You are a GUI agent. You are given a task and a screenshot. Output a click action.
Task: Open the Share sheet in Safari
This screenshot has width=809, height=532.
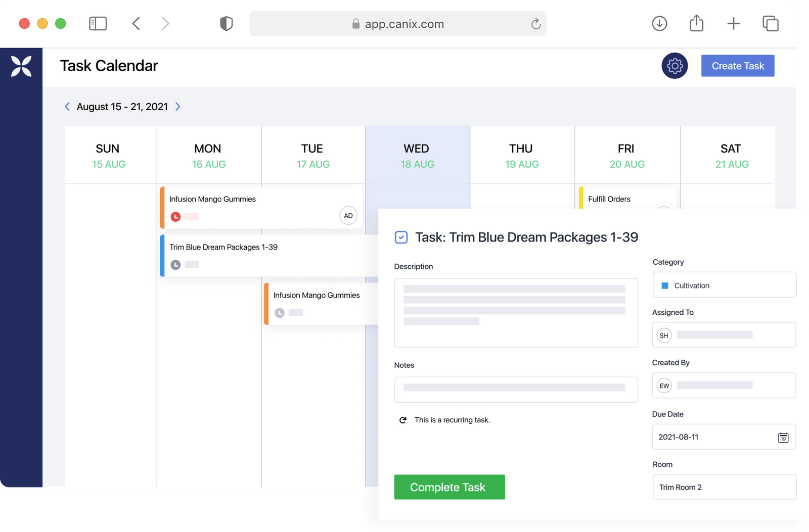[696, 23]
